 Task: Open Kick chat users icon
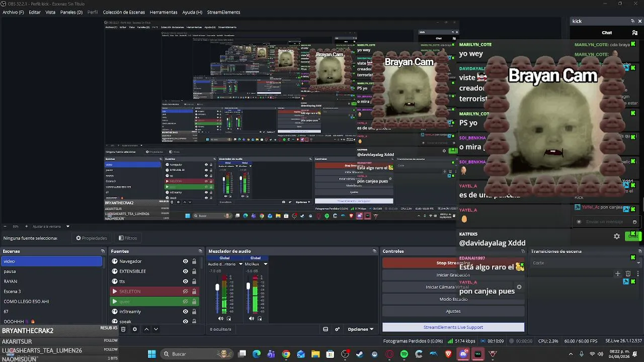(635, 33)
